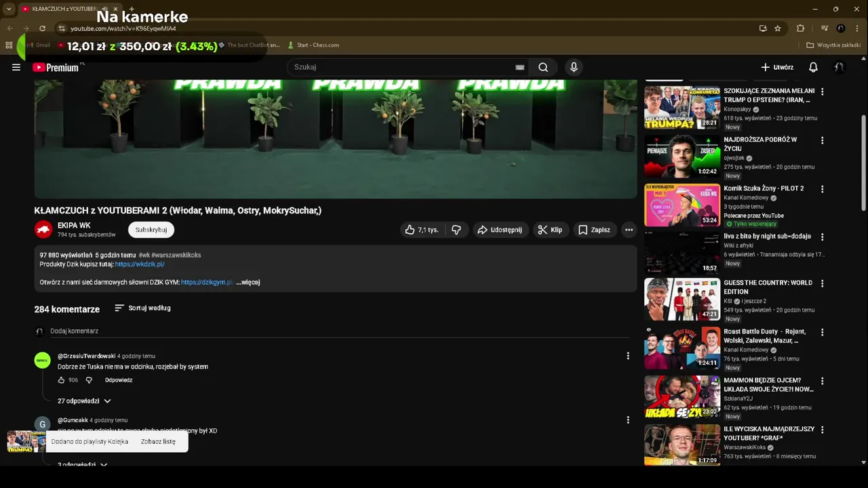Go to YouTube Premium home logo
The image size is (868, 488).
pos(55,67)
